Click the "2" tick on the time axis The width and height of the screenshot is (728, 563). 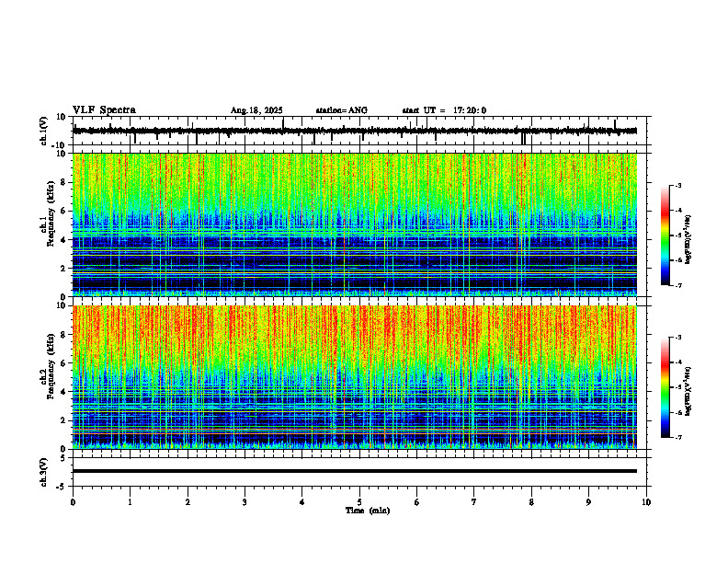[x=188, y=502]
